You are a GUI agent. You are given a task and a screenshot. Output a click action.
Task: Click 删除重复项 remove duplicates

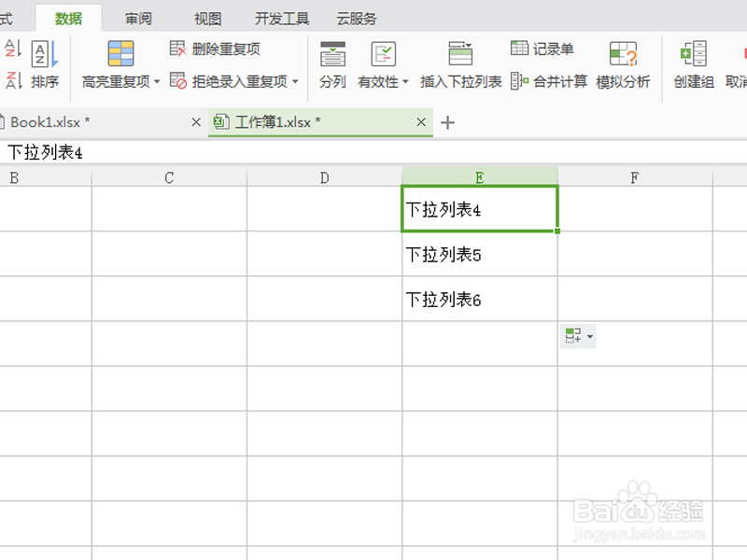215,49
